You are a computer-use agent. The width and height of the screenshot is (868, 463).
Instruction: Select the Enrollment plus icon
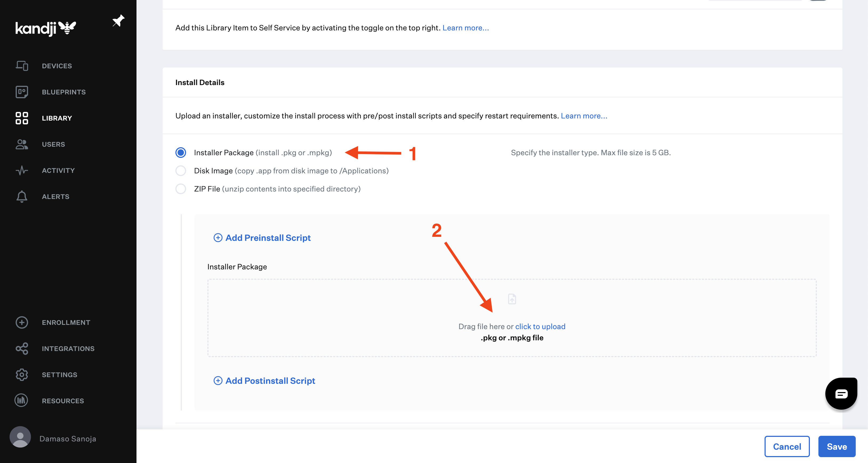[x=22, y=323]
